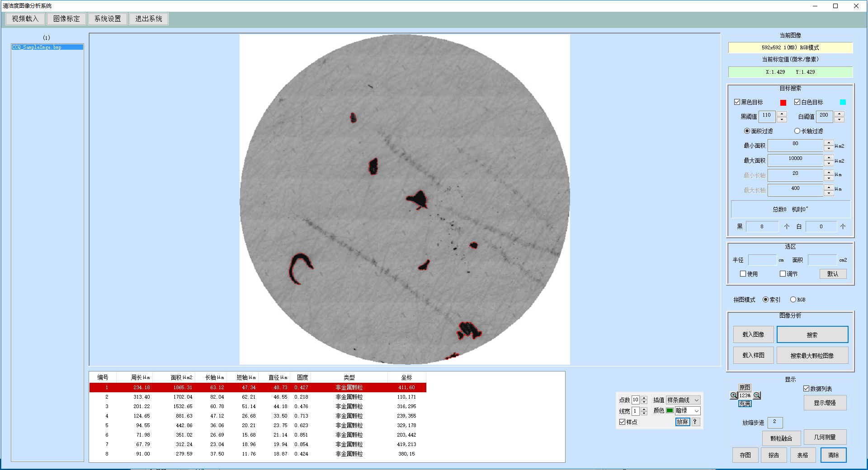
Task: Uncheck the 黑色目标 checkbox
Action: [737, 102]
